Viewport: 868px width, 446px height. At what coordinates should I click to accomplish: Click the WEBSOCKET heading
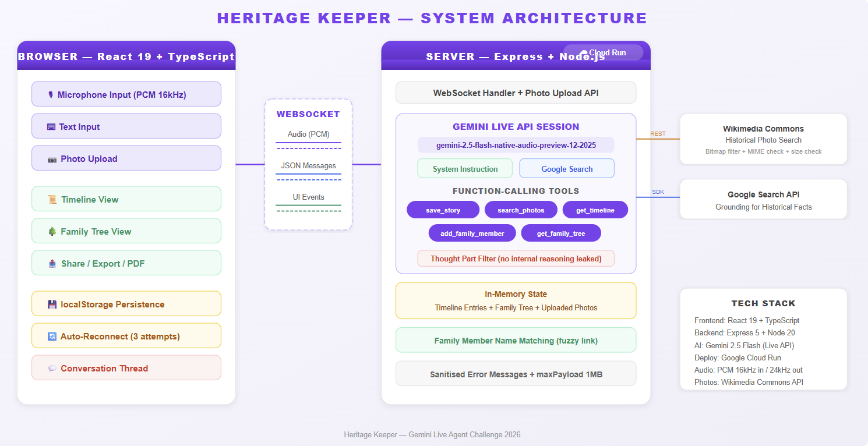[308, 114]
